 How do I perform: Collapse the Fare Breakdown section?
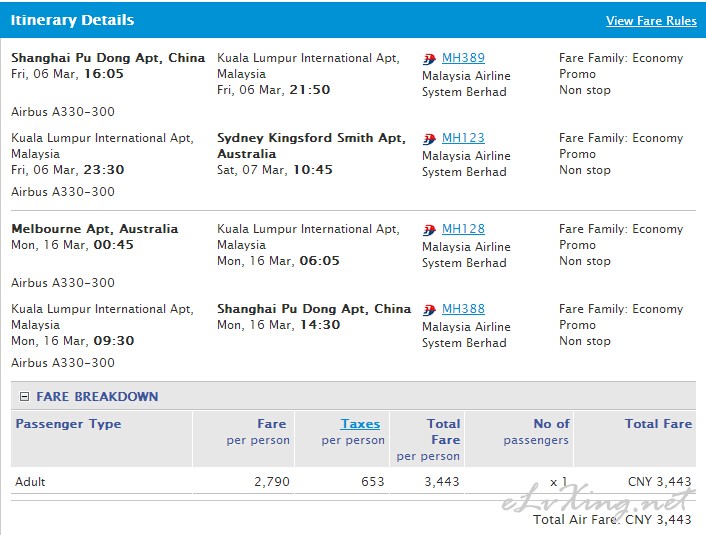coord(24,396)
